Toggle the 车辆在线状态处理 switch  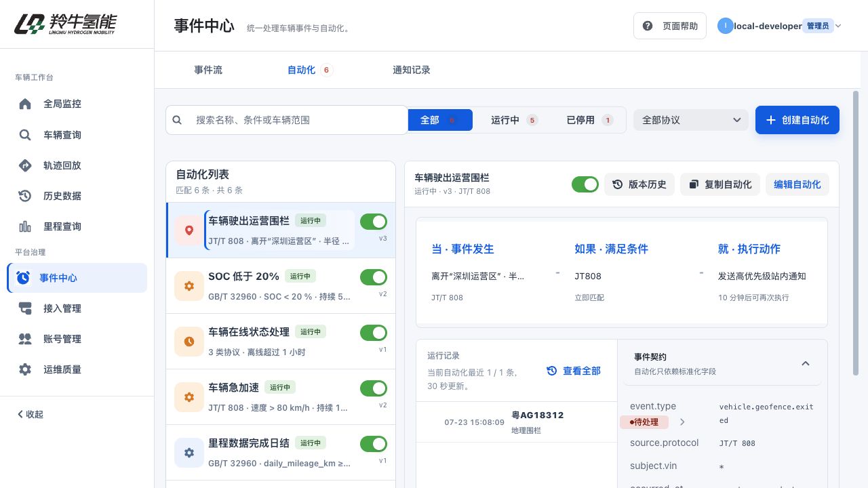click(x=374, y=333)
